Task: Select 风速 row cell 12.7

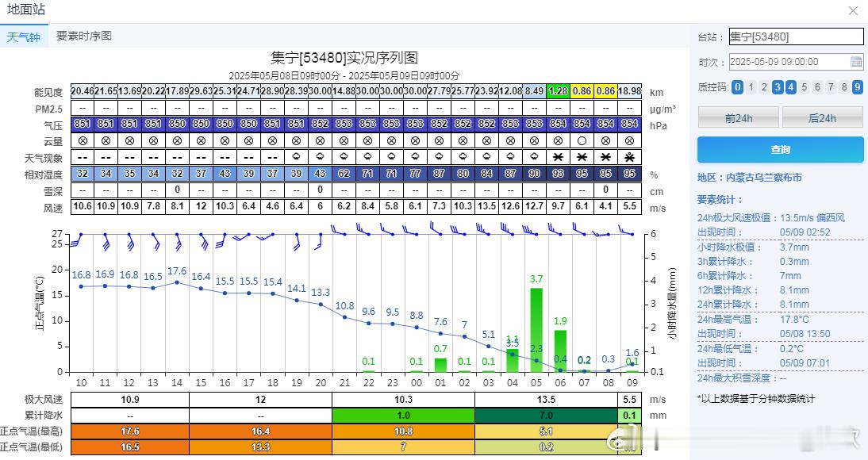Action: point(534,206)
